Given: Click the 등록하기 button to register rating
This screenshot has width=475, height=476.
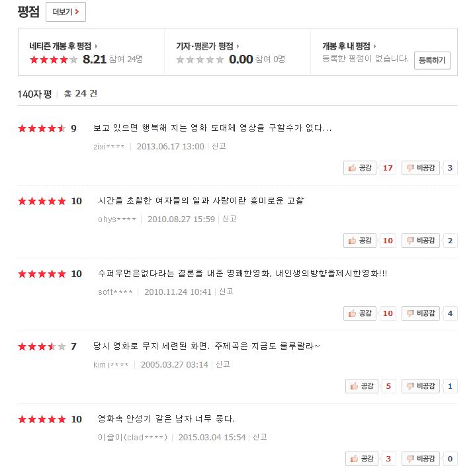Looking at the screenshot, I should pos(432,61).
